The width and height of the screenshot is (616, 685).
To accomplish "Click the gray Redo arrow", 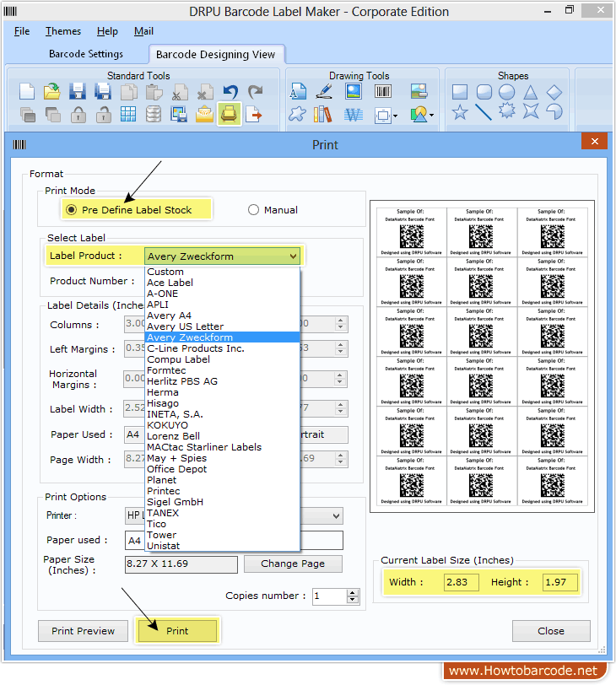I will (x=256, y=92).
